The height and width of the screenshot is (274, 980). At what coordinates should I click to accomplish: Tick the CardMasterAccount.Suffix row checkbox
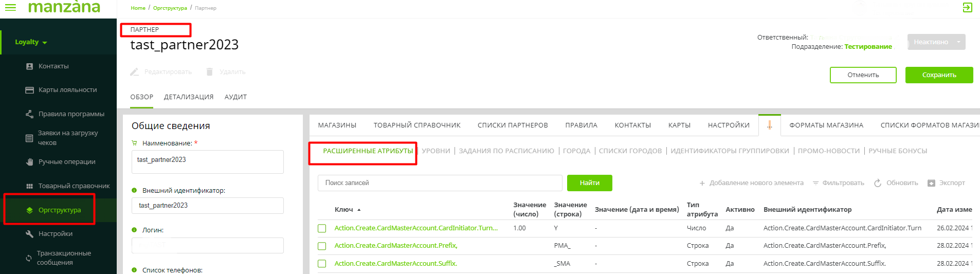point(322,264)
